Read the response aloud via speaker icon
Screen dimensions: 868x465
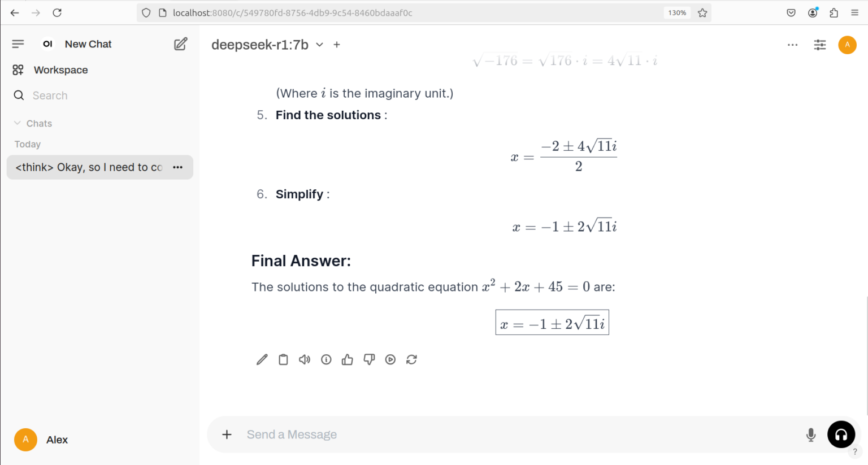[x=305, y=359]
